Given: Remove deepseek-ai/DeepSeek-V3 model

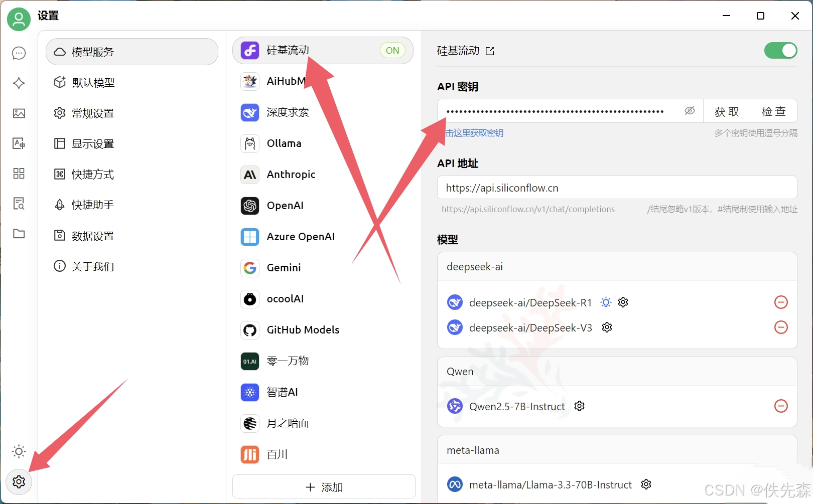Looking at the screenshot, I should click(781, 327).
